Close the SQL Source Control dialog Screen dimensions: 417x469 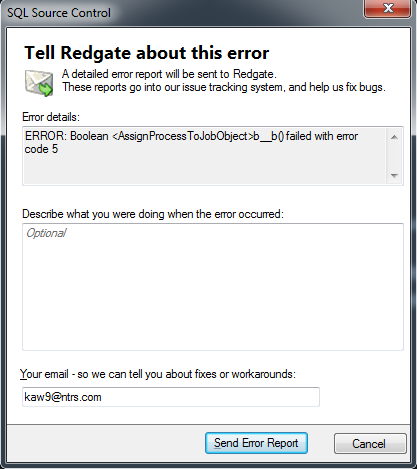tap(387, 8)
